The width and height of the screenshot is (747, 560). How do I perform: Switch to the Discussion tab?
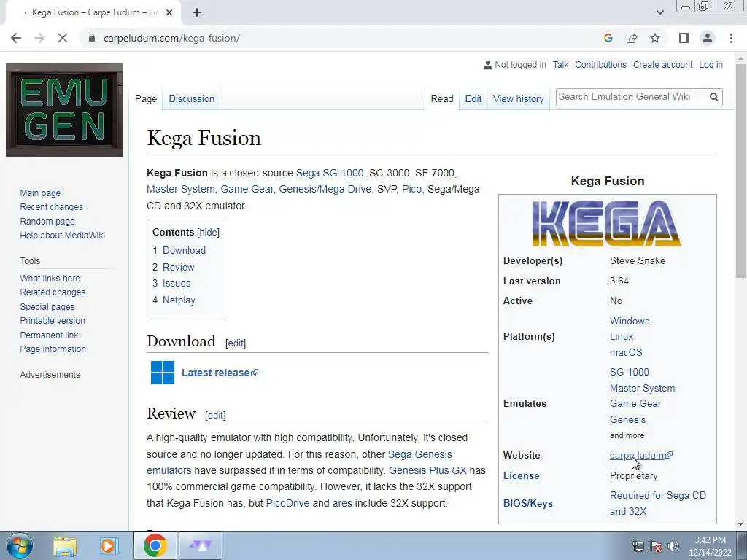click(192, 98)
